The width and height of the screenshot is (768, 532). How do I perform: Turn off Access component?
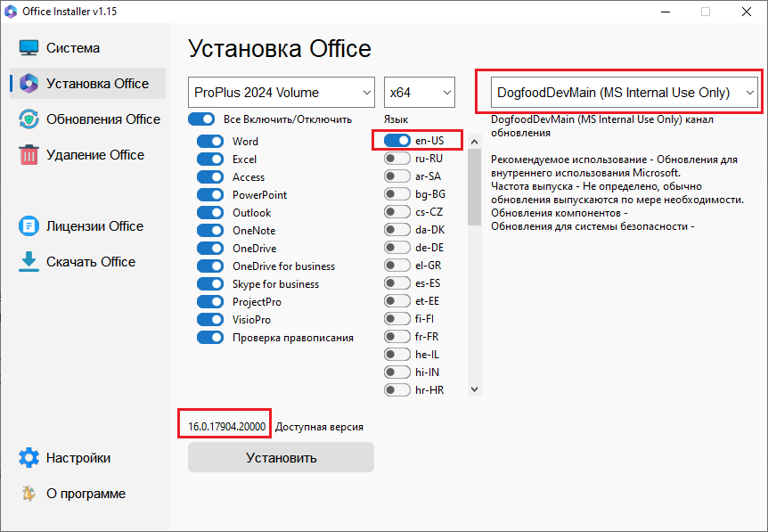(210, 176)
